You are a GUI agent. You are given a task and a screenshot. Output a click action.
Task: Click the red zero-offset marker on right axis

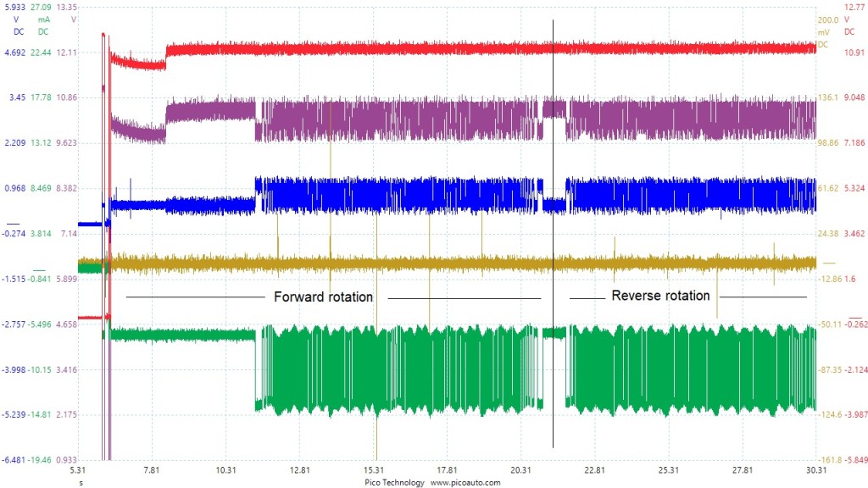[854, 315]
